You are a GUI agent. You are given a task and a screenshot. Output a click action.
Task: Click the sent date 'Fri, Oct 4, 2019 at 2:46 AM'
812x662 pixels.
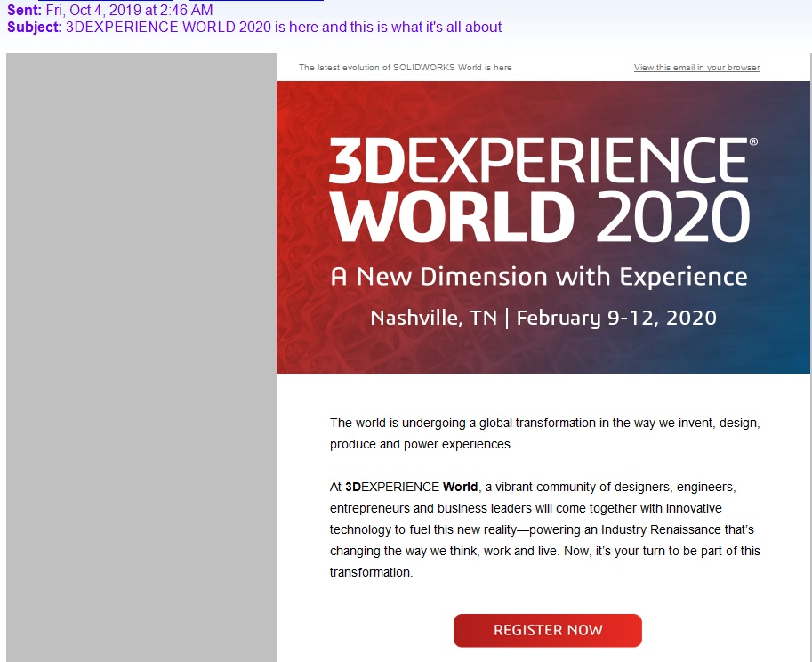129,10
